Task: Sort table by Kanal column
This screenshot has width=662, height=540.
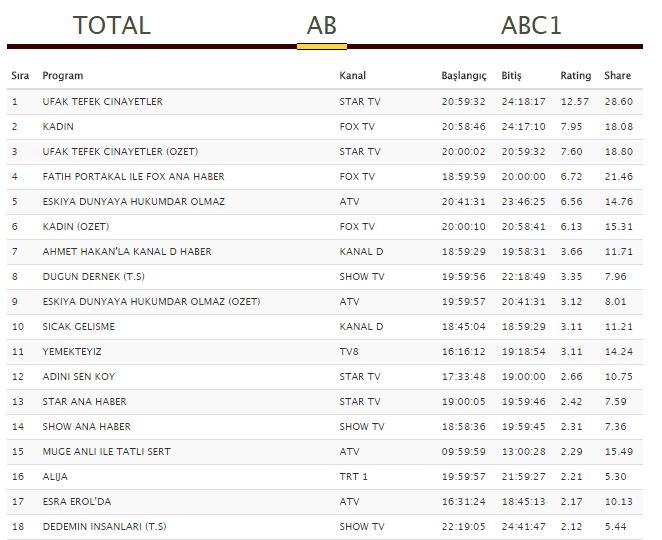Action: (353, 76)
